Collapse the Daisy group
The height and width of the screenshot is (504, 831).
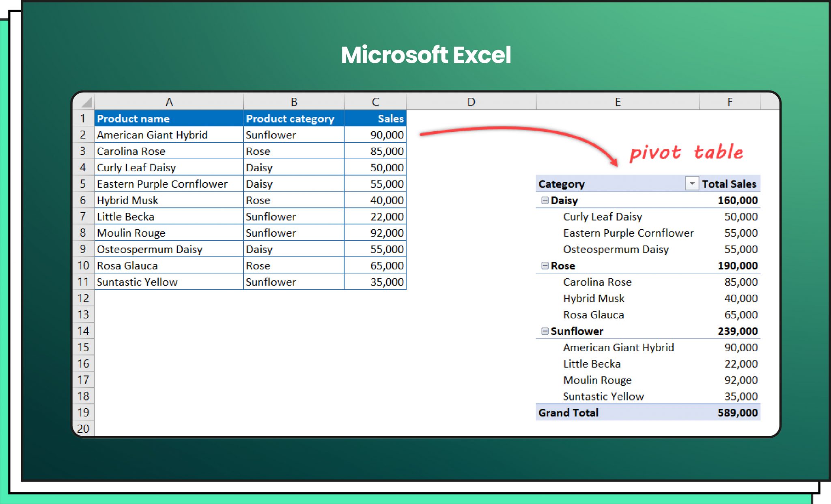[545, 200]
